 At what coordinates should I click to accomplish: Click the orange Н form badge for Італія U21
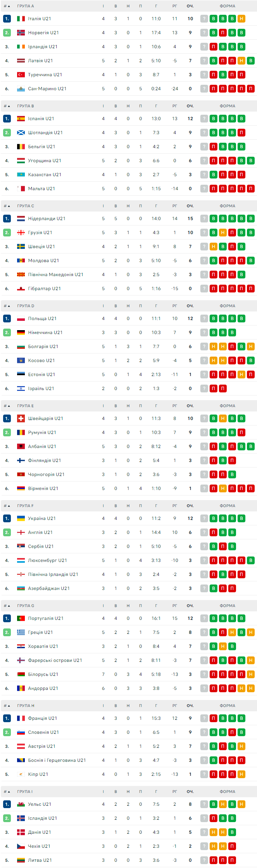[241, 19]
